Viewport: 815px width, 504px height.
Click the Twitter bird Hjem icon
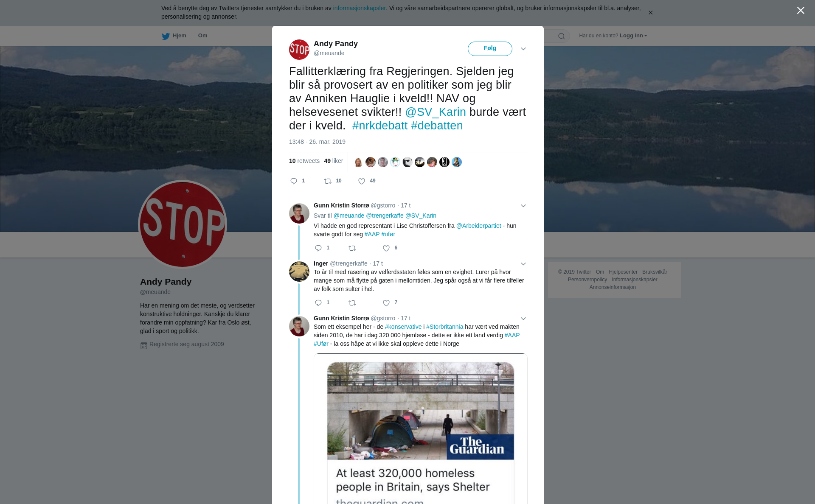click(166, 36)
